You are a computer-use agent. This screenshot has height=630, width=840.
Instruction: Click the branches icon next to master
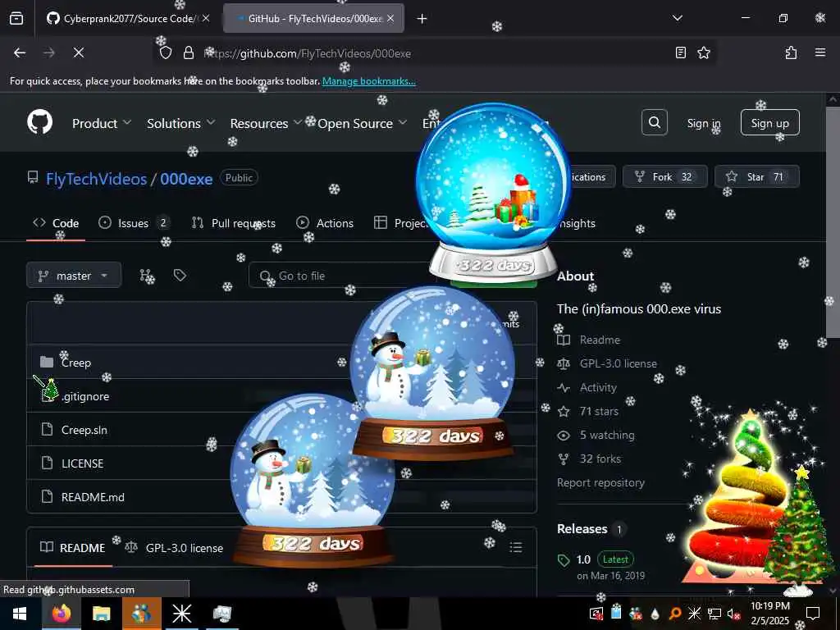[146, 276]
